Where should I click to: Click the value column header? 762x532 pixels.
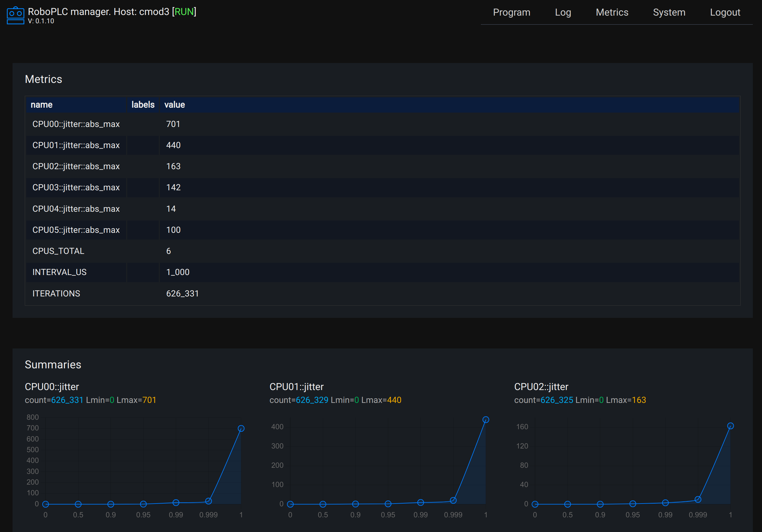click(175, 105)
